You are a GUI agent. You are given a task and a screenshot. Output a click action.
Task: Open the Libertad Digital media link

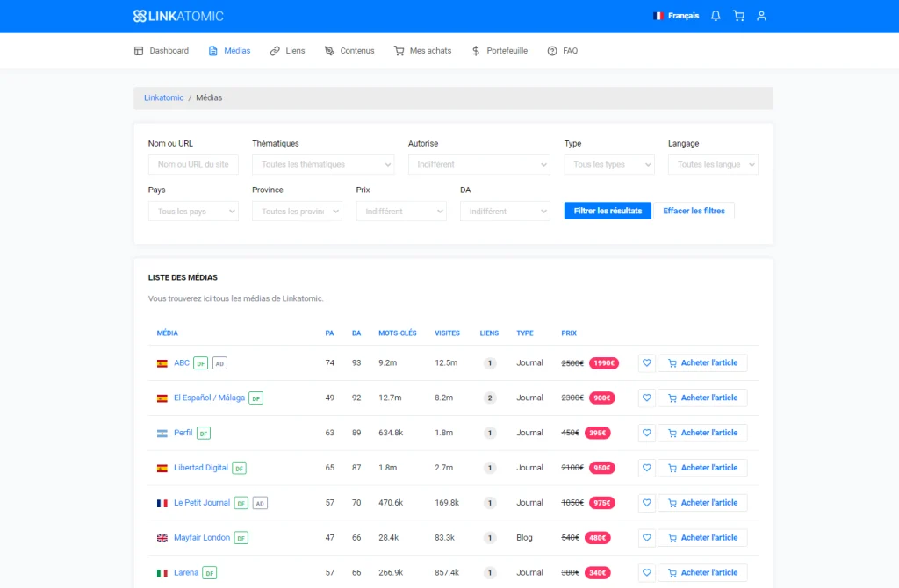click(x=201, y=468)
